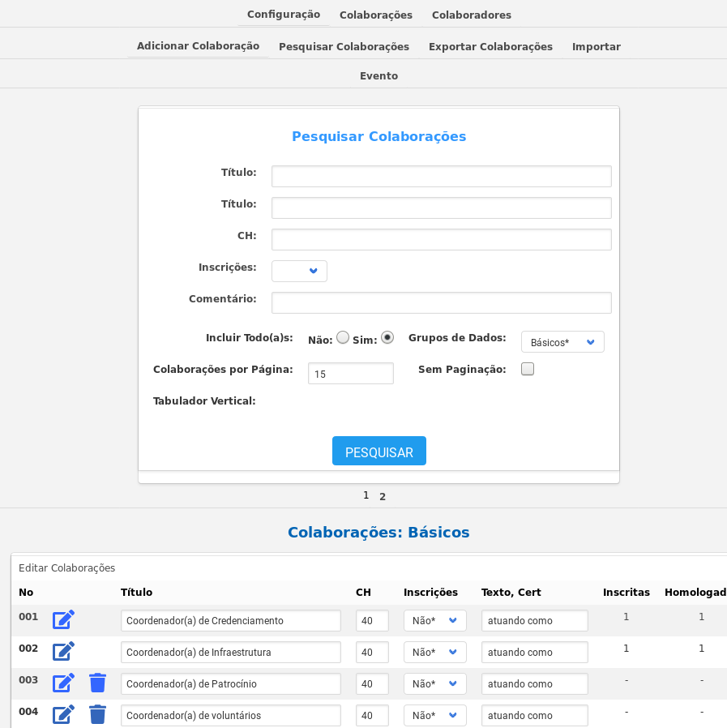
Task: Edit title field Coordenador(a) de Patrocínio
Action: 231,684
